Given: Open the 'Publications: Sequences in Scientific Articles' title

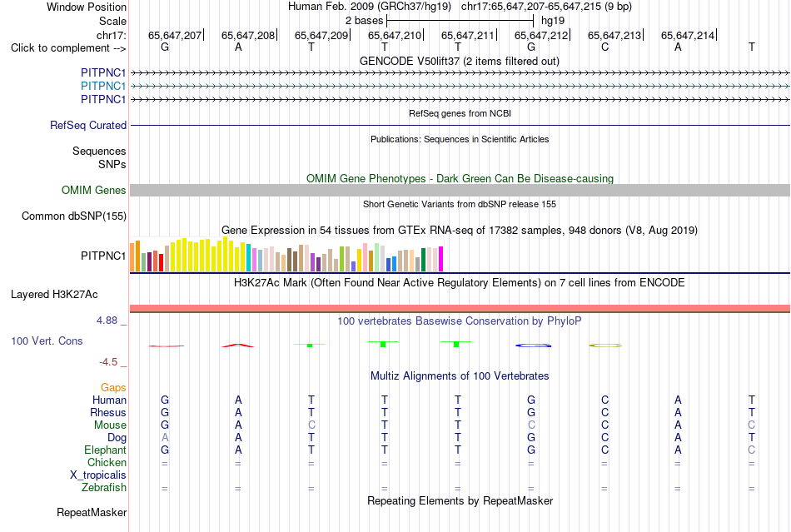Looking at the screenshot, I should 460,139.
